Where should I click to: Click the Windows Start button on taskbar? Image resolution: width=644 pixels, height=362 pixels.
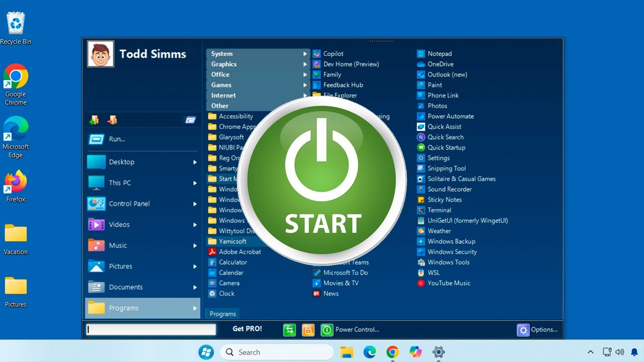pyautogui.click(x=206, y=352)
